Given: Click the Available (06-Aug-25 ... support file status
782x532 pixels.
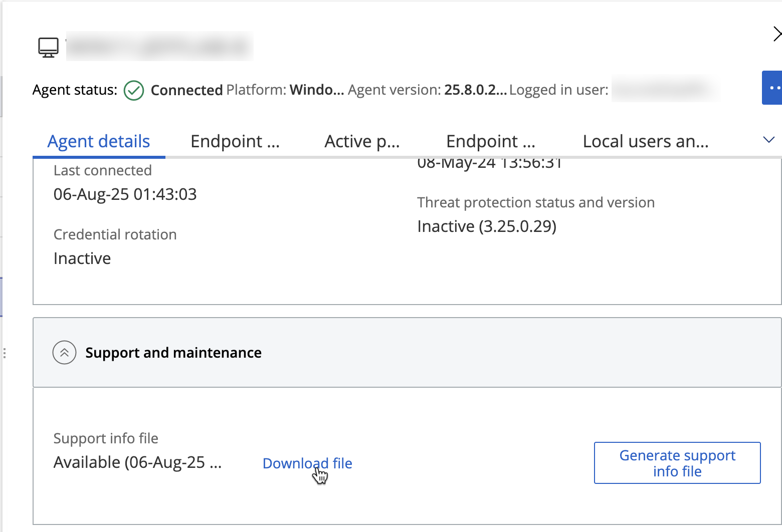Looking at the screenshot, I should (137, 462).
